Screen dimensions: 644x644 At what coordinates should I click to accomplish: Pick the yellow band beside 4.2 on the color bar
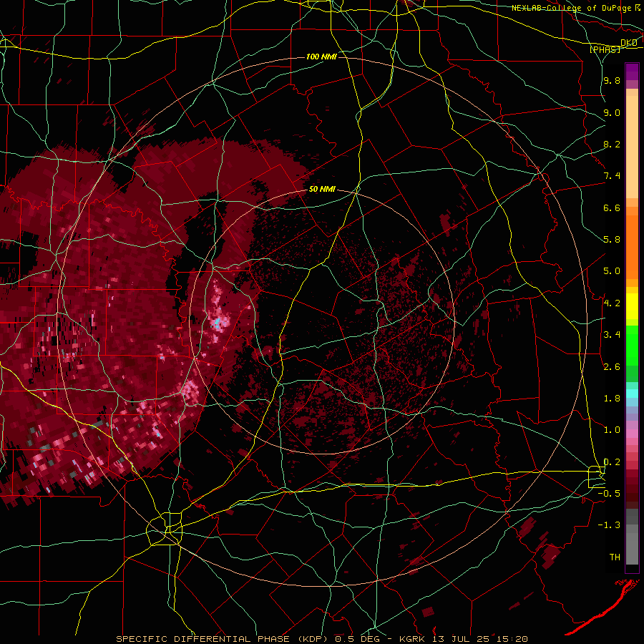click(632, 306)
